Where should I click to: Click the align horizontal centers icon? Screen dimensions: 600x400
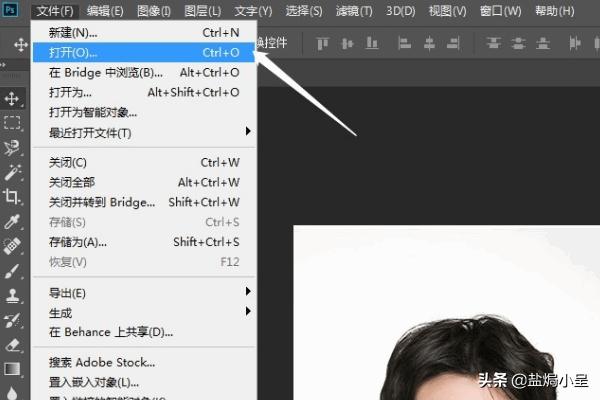coord(429,45)
